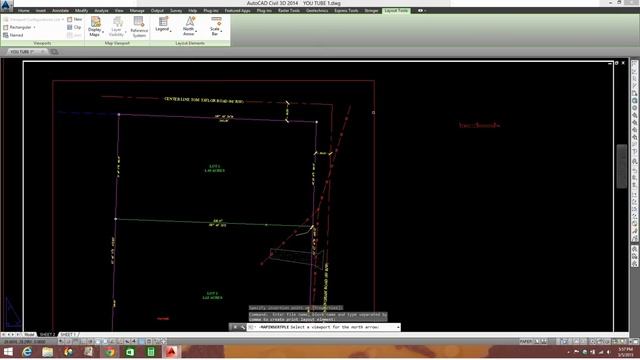Click the Clip viewport button

74,27
